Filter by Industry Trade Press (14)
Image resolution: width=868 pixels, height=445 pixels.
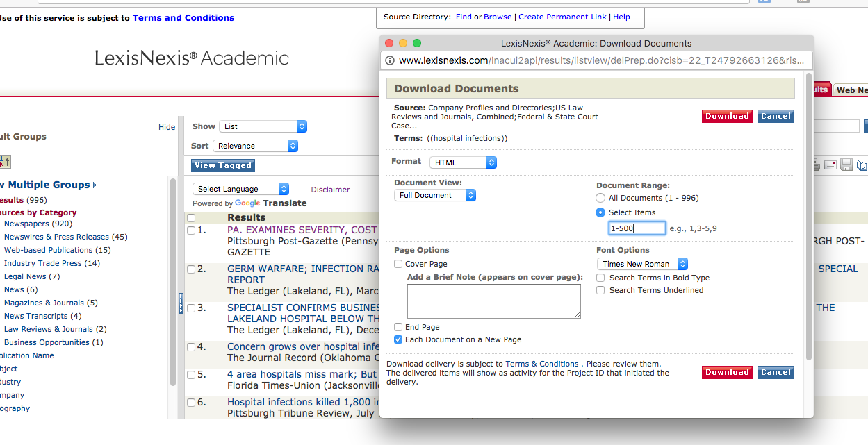pyautogui.click(x=52, y=264)
